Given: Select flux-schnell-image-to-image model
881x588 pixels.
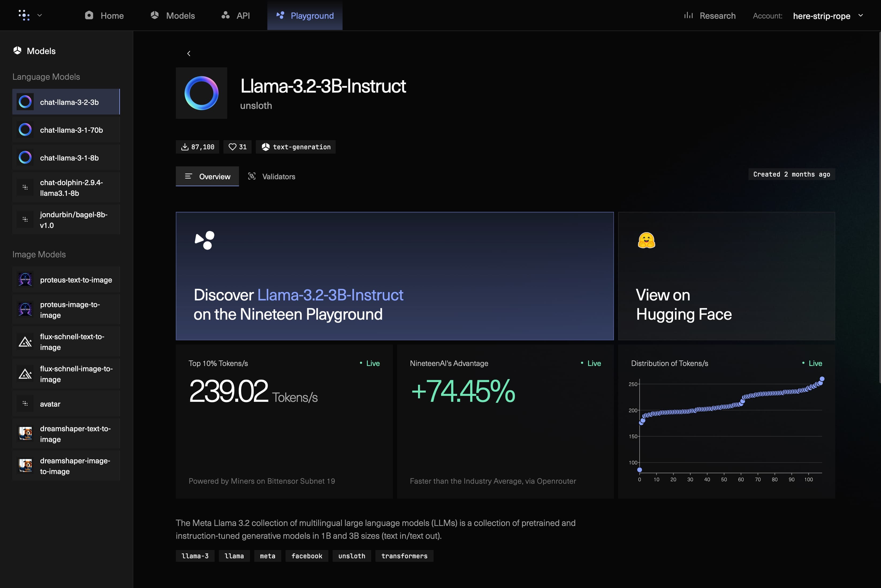Looking at the screenshot, I should tap(66, 374).
